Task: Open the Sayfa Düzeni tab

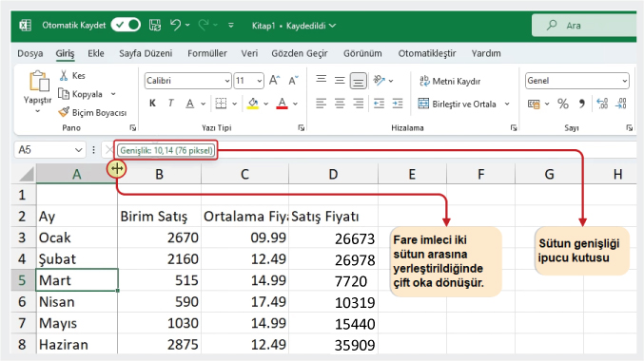Action: pyautogui.click(x=146, y=53)
